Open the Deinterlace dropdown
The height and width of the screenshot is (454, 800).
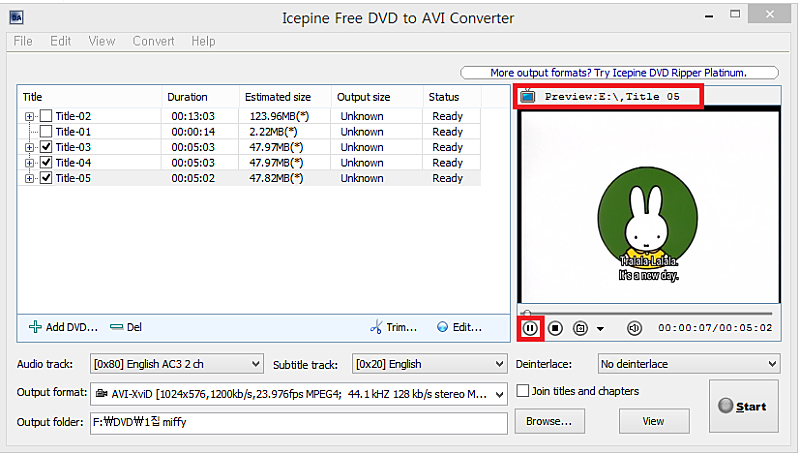[x=689, y=364]
